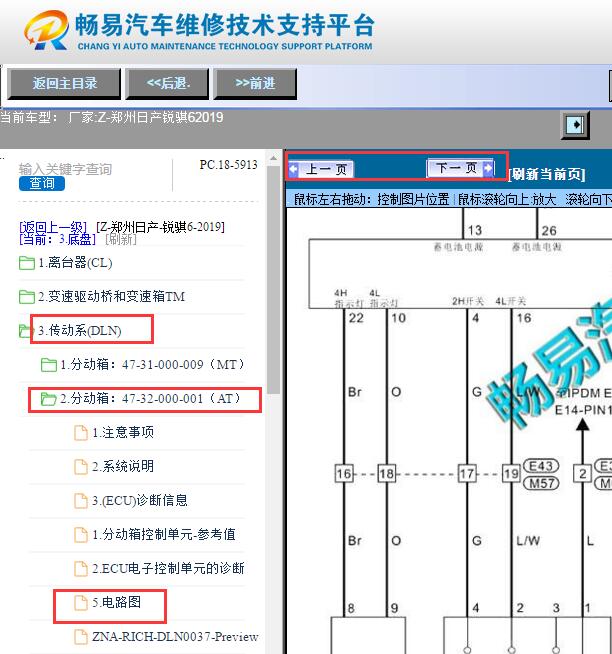Open 1.分动箱控制单元-参考值 document
Screen dimensions: 612x654
[164, 534]
